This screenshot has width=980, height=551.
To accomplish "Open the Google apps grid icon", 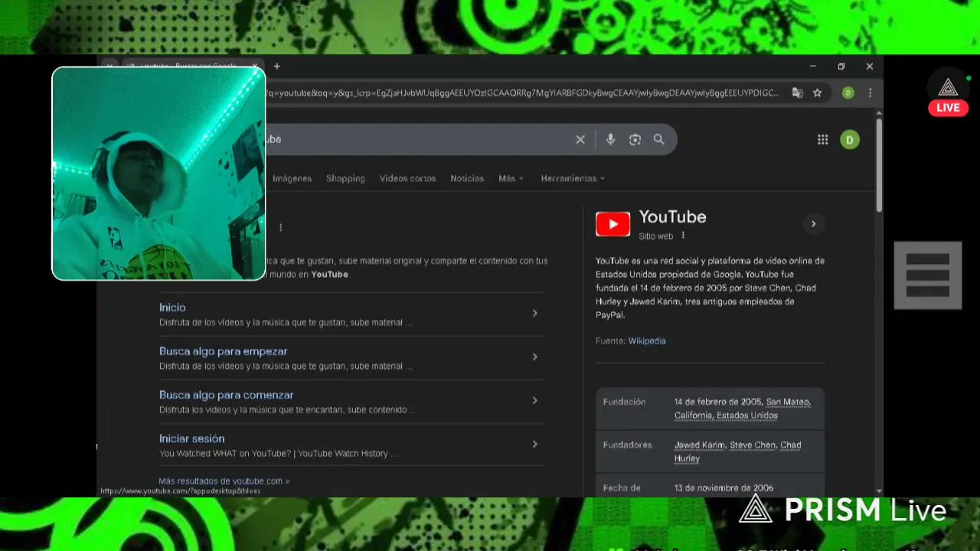I will pyautogui.click(x=822, y=139).
